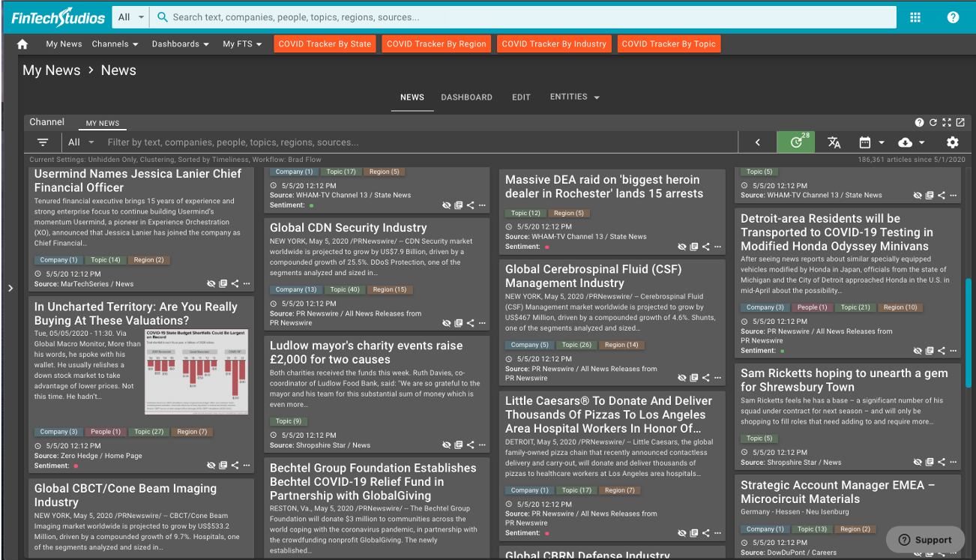Open the translate language icon
Image resolution: width=976 pixels, height=560 pixels.
point(834,142)
